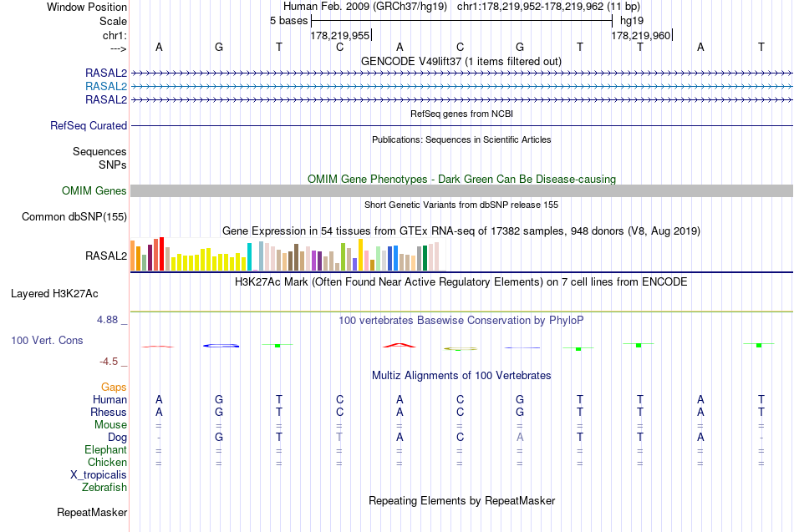Click the RefSeq Curated intron line
794x532 pixels.
click(461, 125)
